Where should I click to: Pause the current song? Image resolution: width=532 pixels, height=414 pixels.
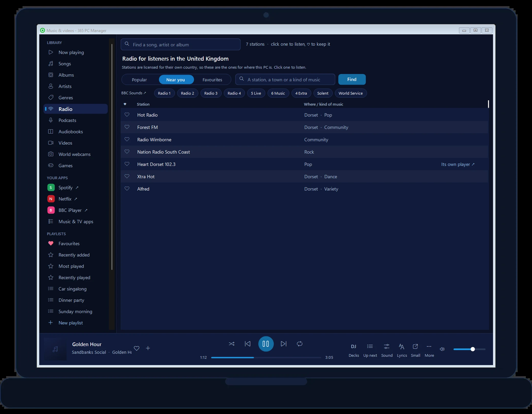[266, 344]
